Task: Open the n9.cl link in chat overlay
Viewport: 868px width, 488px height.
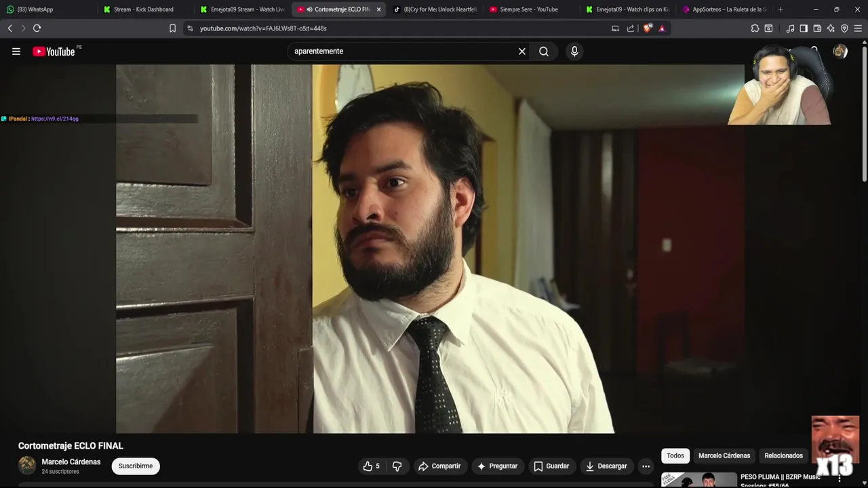Action: click(x=55, y=119)
